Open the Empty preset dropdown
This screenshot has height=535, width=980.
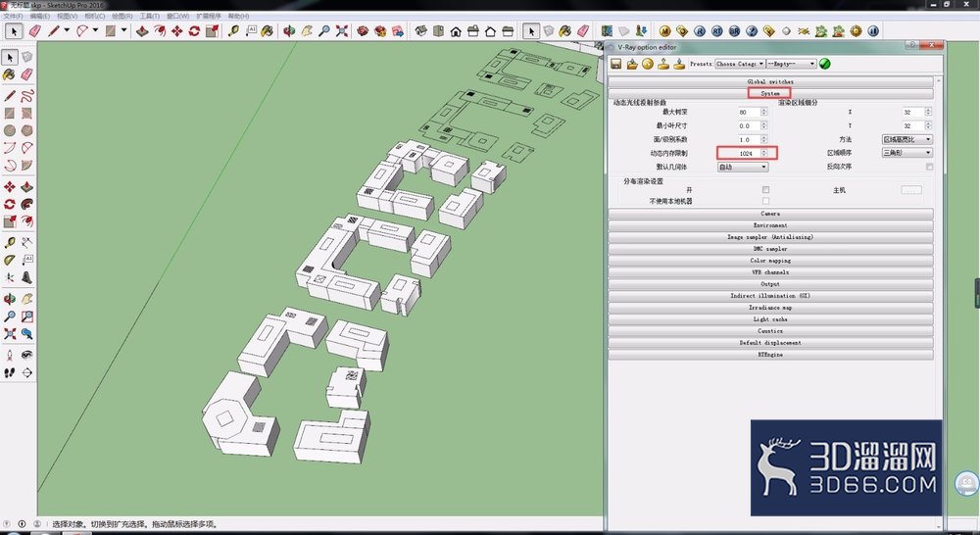coord(791,64)
